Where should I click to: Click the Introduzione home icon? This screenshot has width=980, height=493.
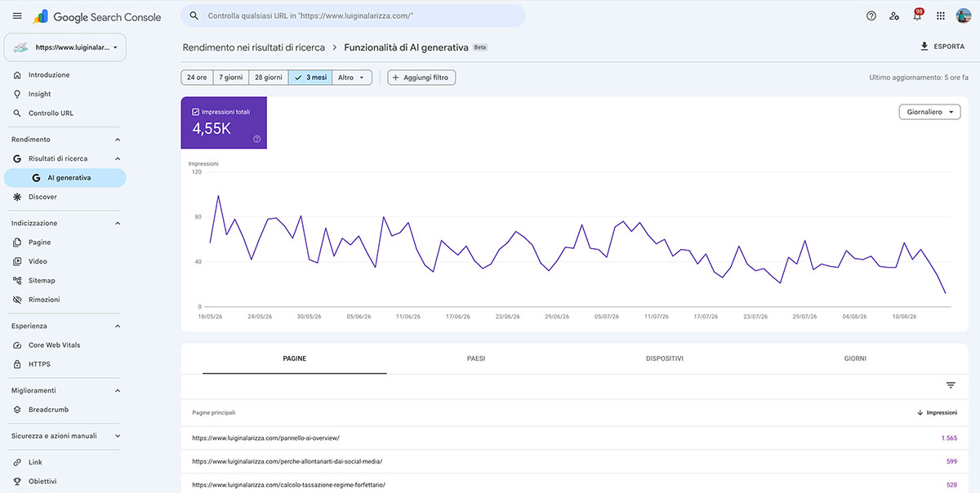pos(19,75)
